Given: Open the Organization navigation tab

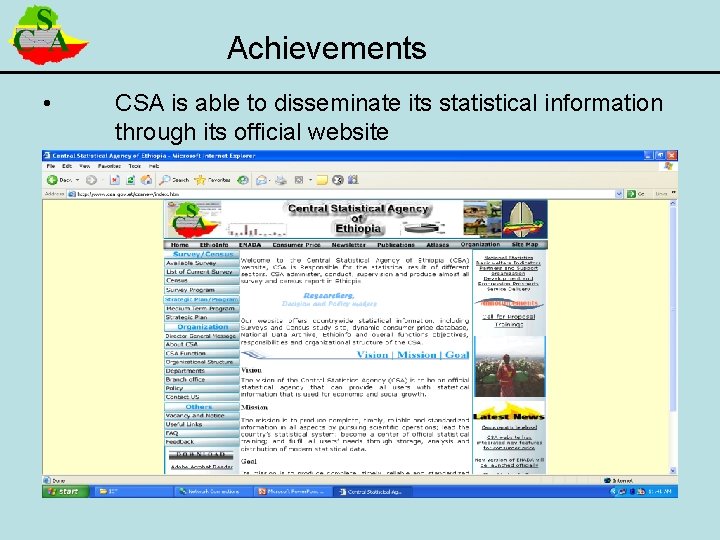Looking at the screenshot, I should coord(480,244).
